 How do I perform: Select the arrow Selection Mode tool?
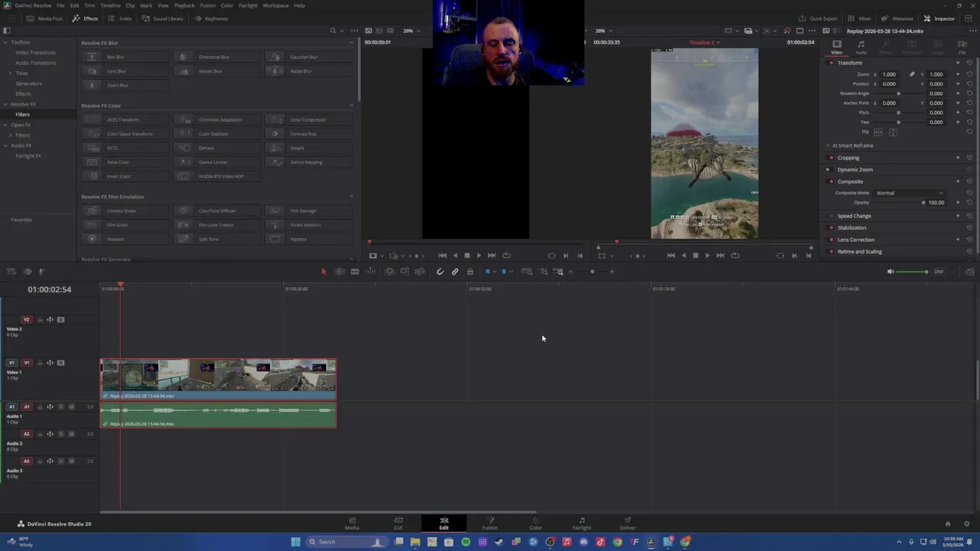coord(324,272)
